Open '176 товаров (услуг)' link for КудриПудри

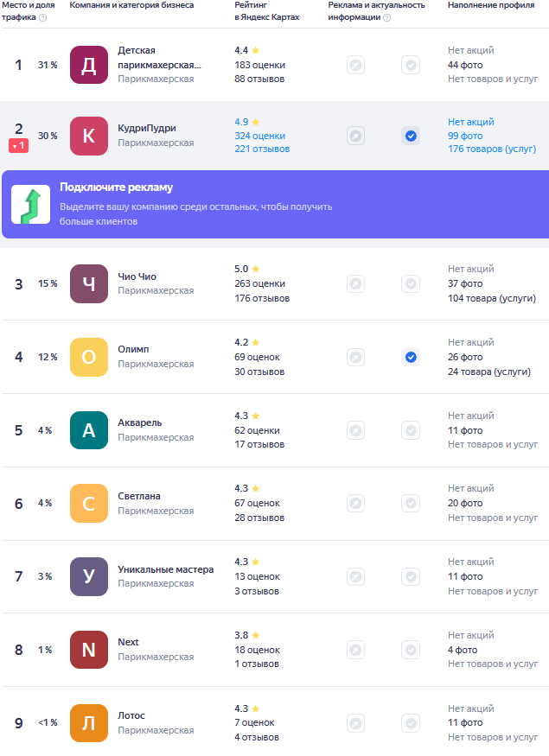[492, 149]
